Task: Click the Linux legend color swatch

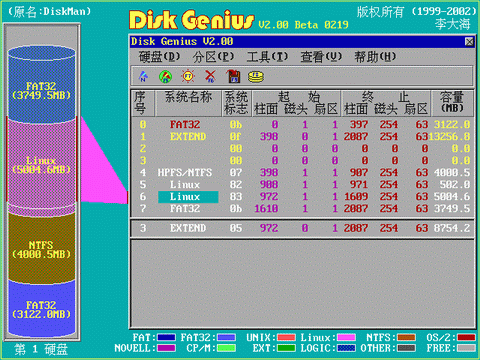Action: [x=346, y=338]
